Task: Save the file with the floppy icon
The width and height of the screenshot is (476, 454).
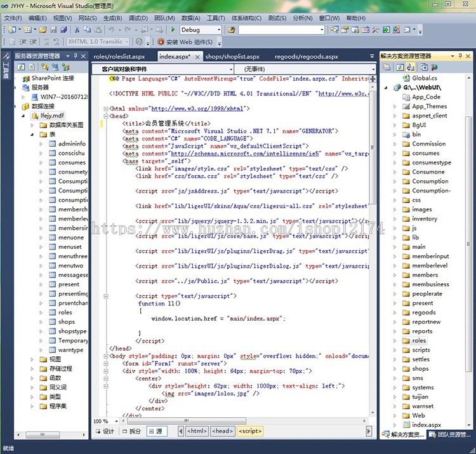Action: [53, 29]
